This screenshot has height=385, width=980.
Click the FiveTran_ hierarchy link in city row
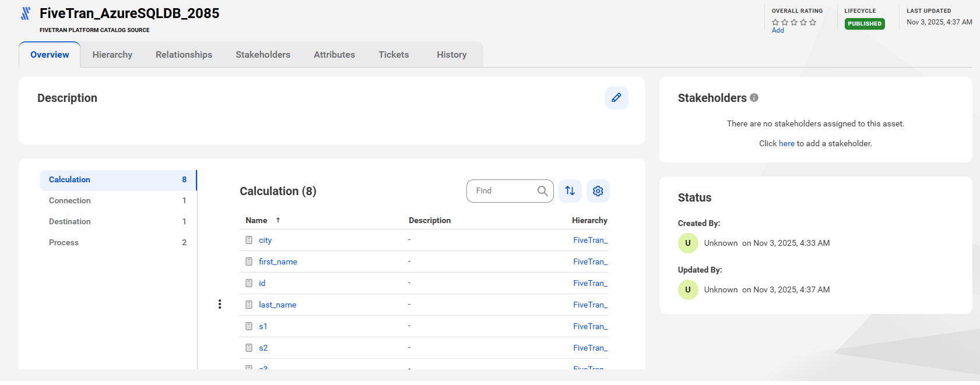coord(590,240)
